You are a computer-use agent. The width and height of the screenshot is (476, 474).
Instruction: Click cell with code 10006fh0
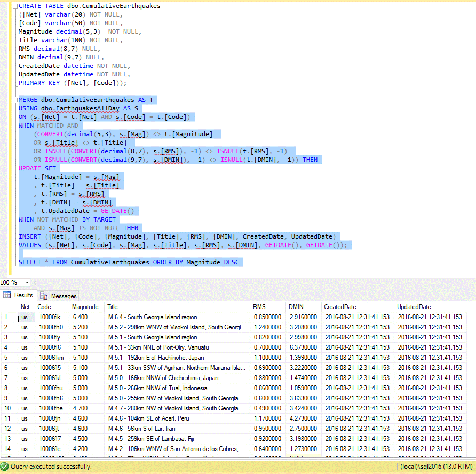[52, 327]
